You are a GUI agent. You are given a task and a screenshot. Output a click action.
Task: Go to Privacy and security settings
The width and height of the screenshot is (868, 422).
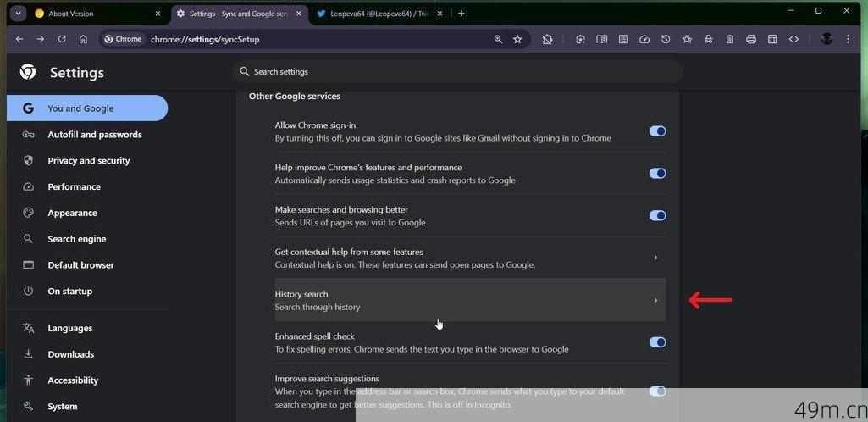click(87, 161)
